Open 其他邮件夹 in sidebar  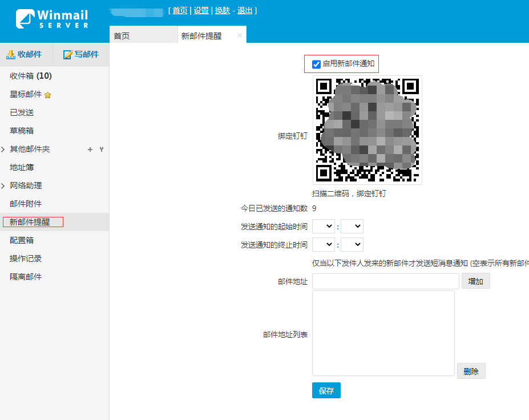(30, 149)
